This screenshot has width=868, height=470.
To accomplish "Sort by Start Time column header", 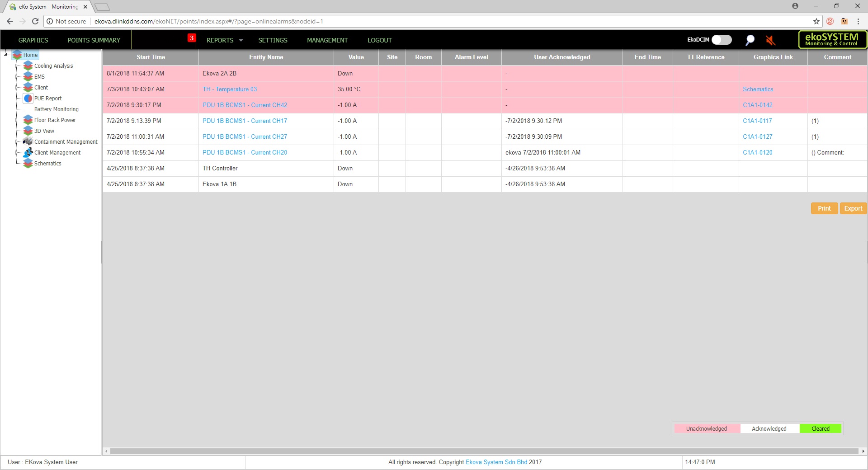I will pos(151,57).
